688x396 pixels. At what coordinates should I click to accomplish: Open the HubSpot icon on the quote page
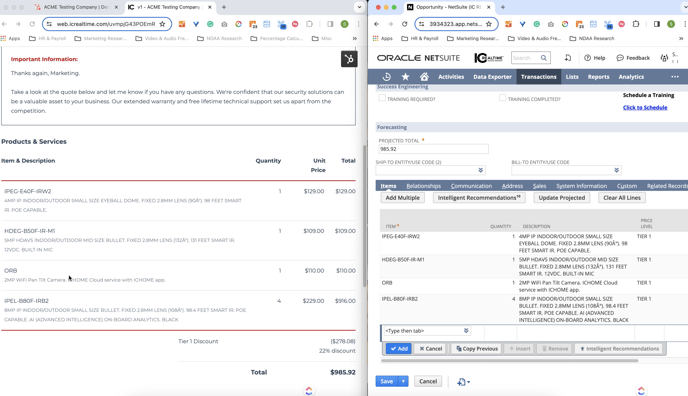(x=349, y=59)
